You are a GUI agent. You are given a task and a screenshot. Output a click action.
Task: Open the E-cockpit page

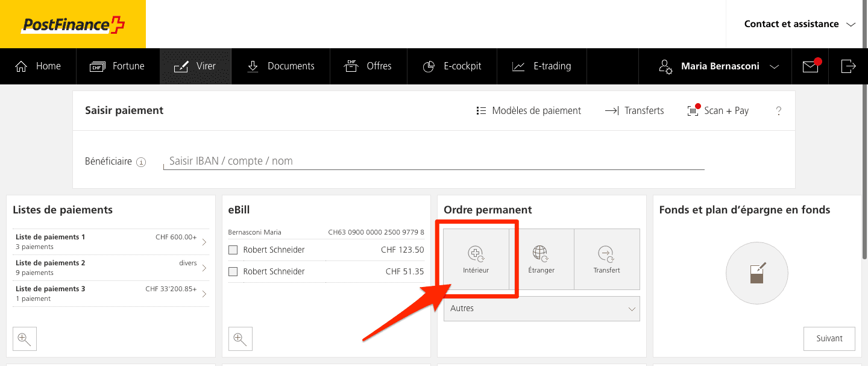tap(452, 66)
